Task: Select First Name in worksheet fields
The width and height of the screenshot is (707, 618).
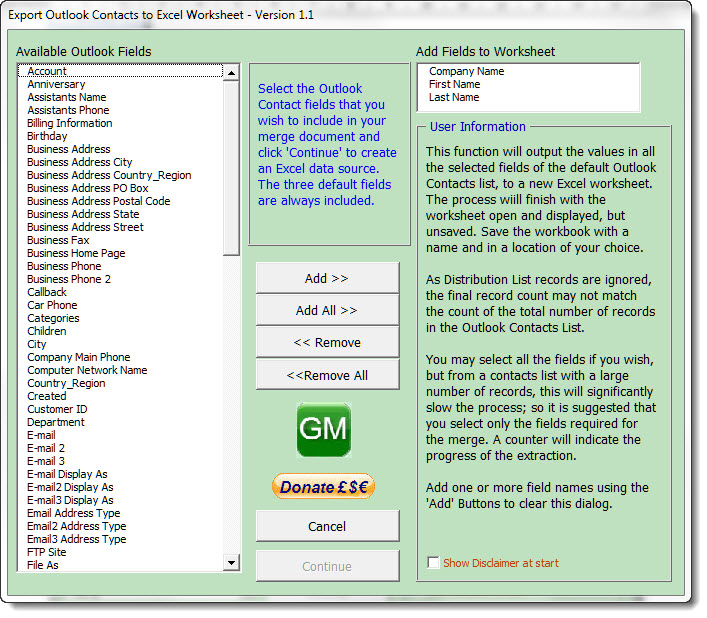Action: point(528,84)
